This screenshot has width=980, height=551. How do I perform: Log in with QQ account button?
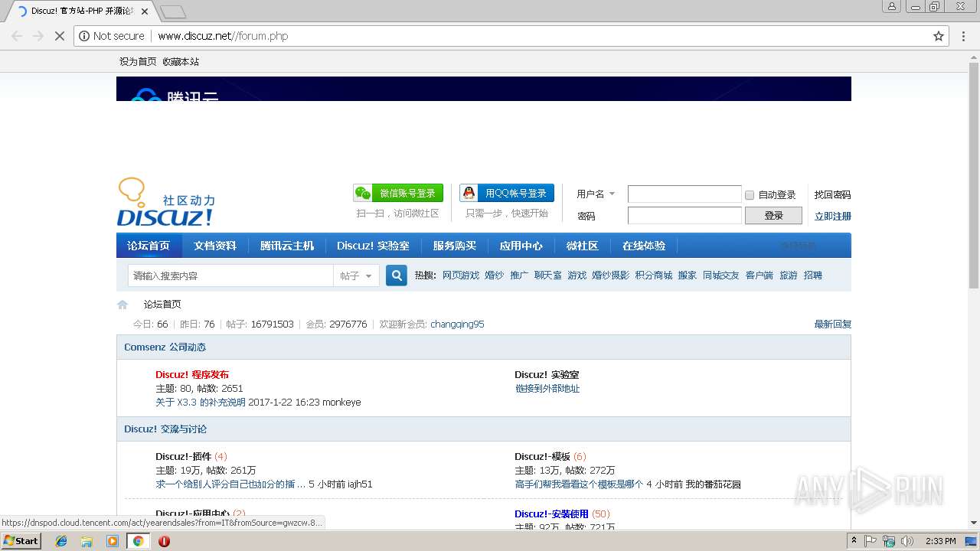tap(507, 193)
